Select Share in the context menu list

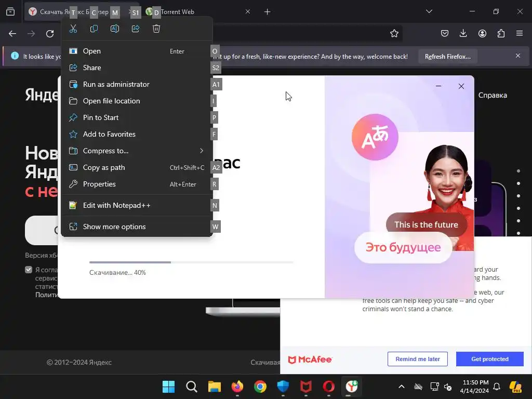tap(137, 68)
